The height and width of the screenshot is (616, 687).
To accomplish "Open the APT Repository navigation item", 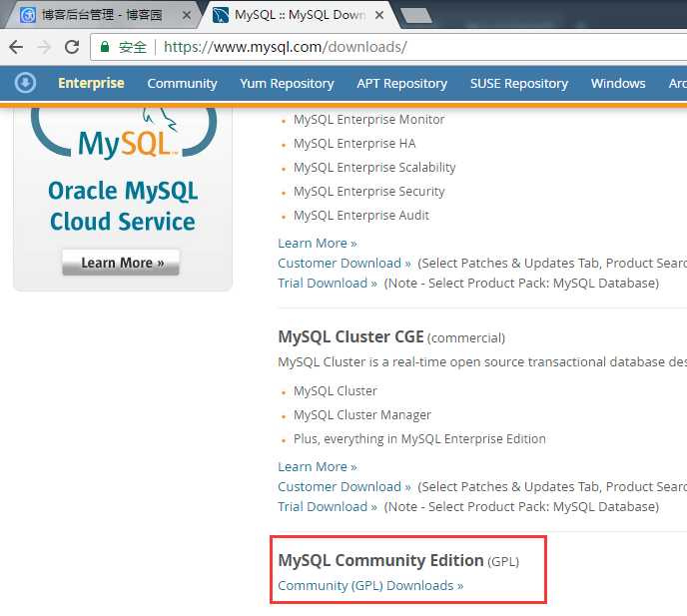I will 402,83.
